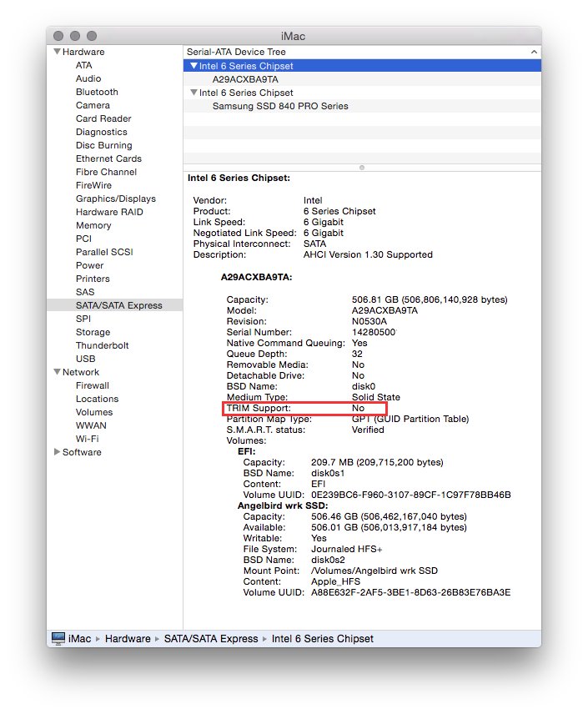The image size is (588, 714).
Task: Select USB in the sidebar
Action: [x=86, y=359]
